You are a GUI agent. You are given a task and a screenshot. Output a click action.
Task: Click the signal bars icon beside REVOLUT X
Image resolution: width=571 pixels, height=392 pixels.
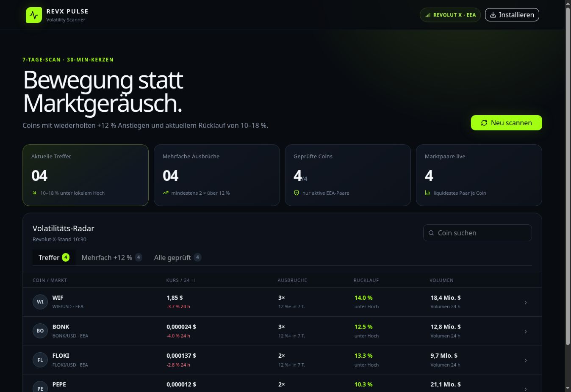428,15
